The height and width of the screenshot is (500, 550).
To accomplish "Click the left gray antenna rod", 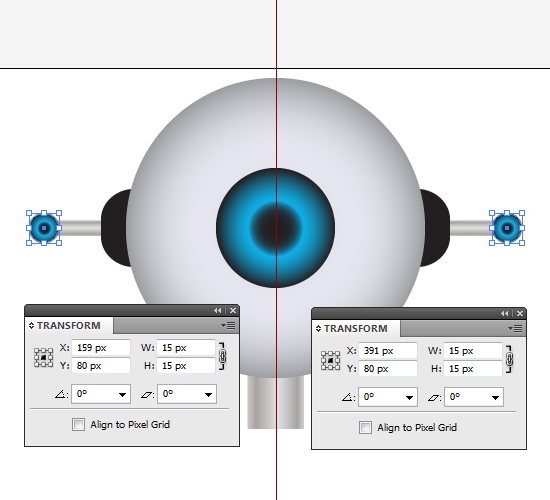I will 80,228.
